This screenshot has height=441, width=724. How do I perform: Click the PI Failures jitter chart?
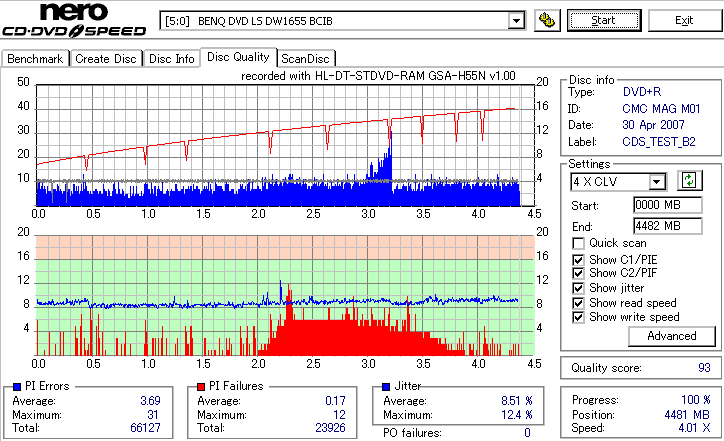(x=285, y=296)
